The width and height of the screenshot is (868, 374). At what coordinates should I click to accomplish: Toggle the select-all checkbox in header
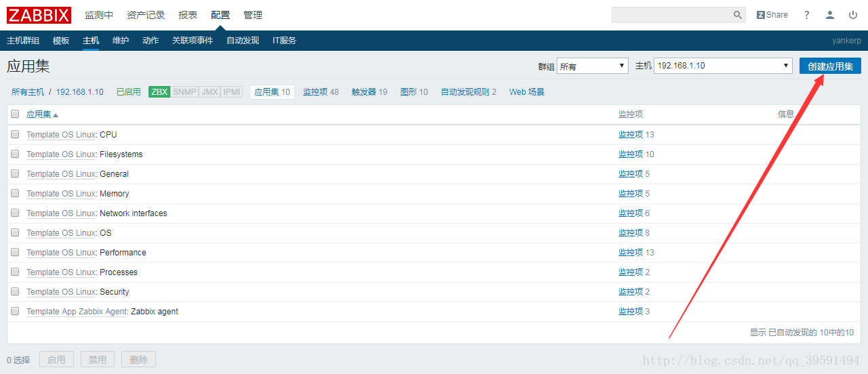point(15,115)
